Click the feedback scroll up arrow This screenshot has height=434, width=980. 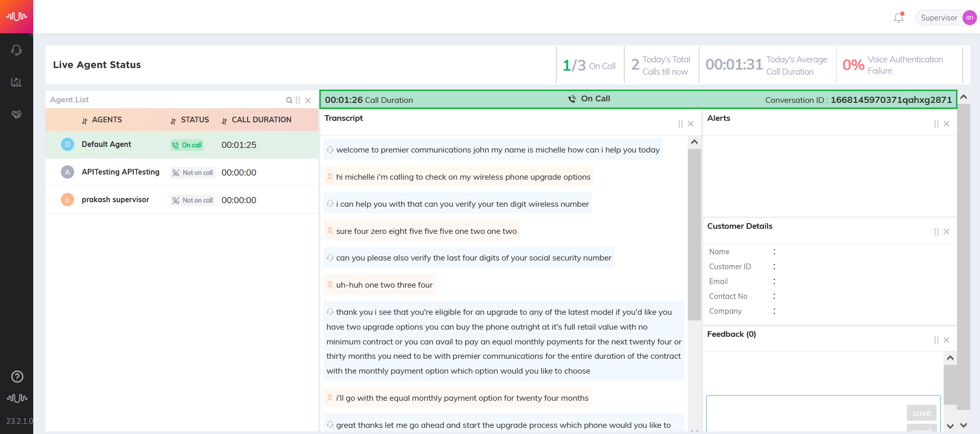coord(950,358)
